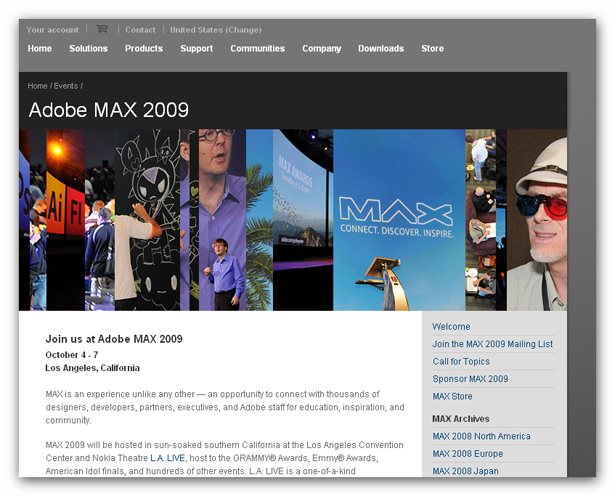Open MAX 2008 Japan archive
The height and width of the screenshot is (496, 615).
tap(465, 471)
